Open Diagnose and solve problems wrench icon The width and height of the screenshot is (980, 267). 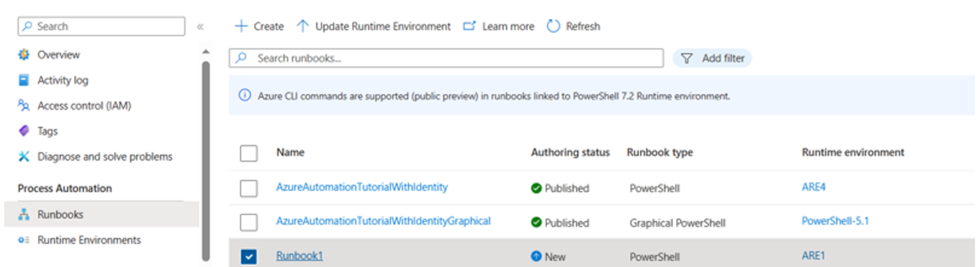click(x=24, y=156)
